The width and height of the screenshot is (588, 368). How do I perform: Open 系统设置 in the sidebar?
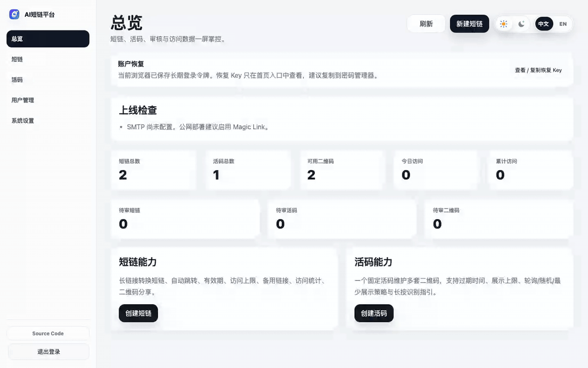point(48,120)
